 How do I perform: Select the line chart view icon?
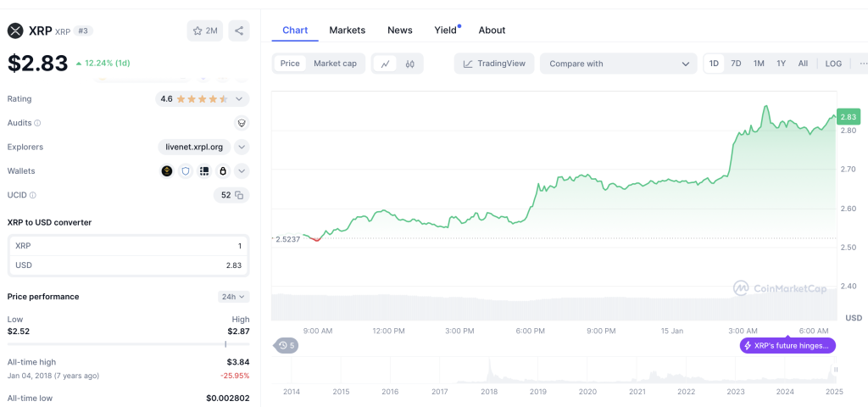(386, 64)
